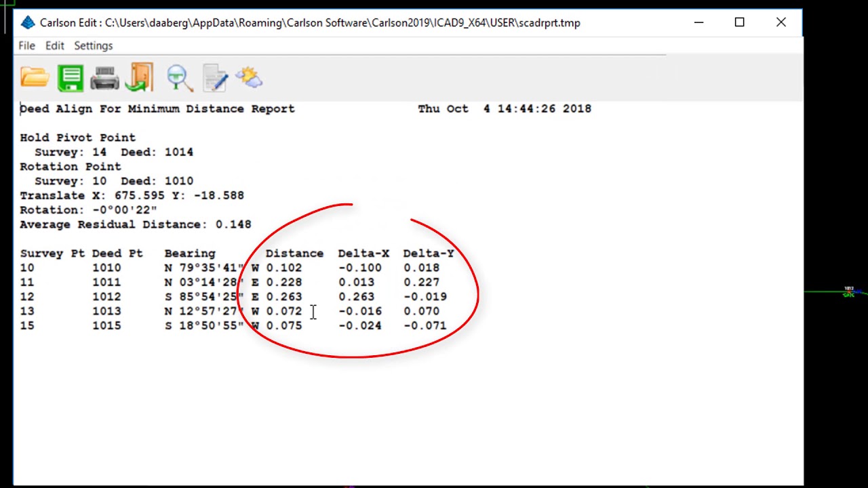The width and height of the screenshot is (868, 488).
Task: Click the 'Delta-X' column header
Action: point(363,253)
